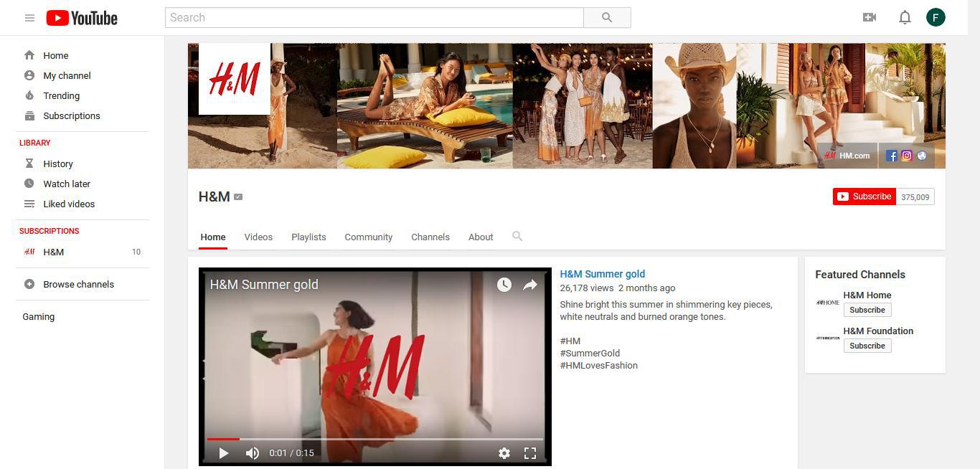Switch to the Videos tab
The width and height of the screenshot is (980, 469).
click(x=258, y=237)
